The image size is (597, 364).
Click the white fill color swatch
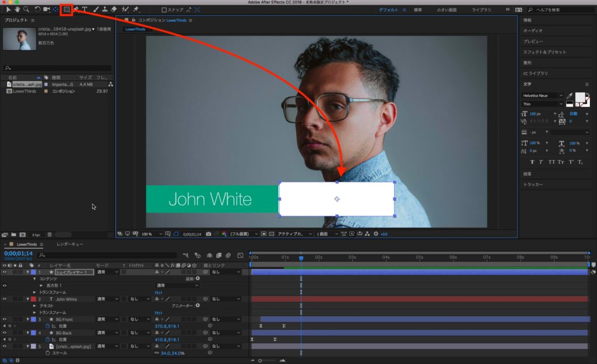tap(580, 97)
